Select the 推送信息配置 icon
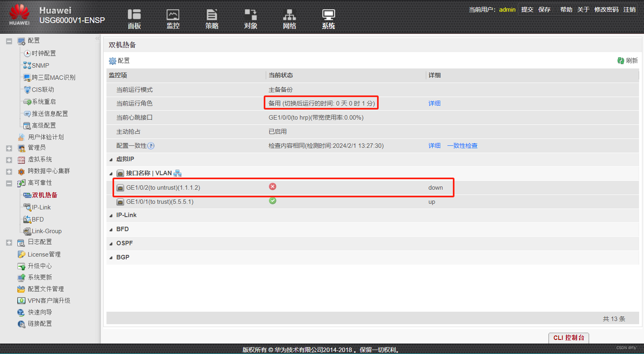The width and height of the screenshot is (644, 354). coord(27,114)
